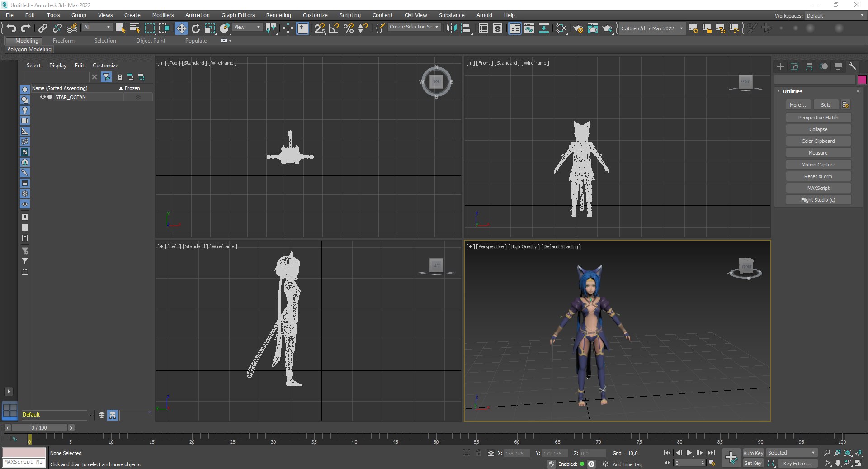
Task: Toggle Percent Snap
Action: point(349,28)
